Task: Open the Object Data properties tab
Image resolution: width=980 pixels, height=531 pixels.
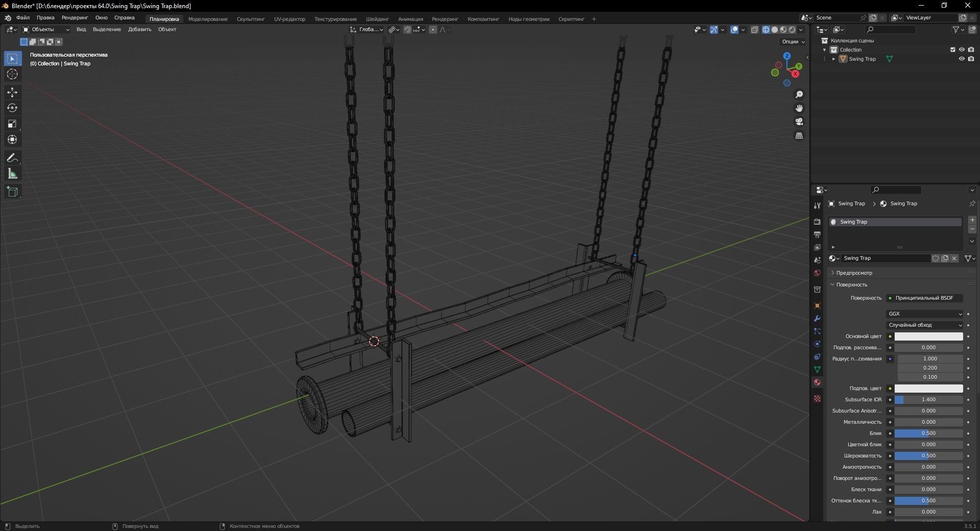Action: click(817, 369)
